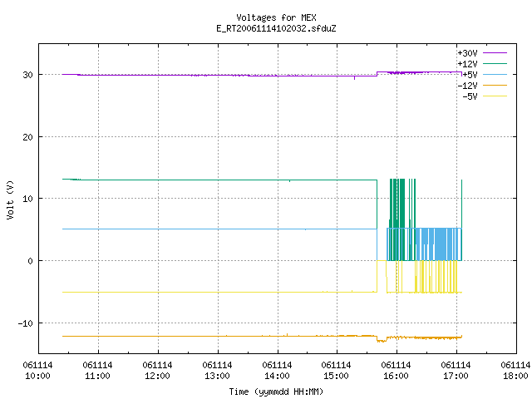The image size is (532, 399).
Task: Click the +30V legend label
Action: coord(467,53)
